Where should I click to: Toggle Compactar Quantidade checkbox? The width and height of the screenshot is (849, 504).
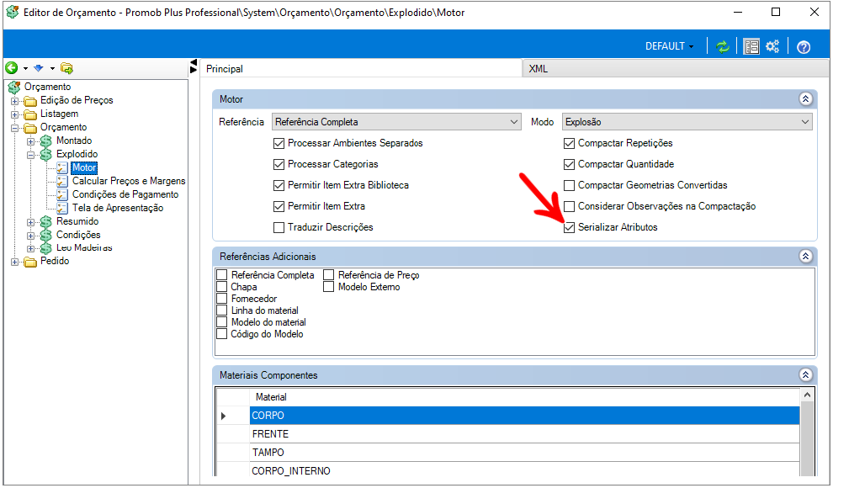569,165
